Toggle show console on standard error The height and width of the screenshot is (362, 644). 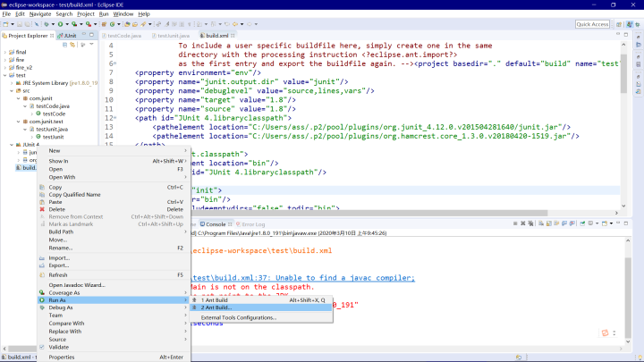coord(572,223)
